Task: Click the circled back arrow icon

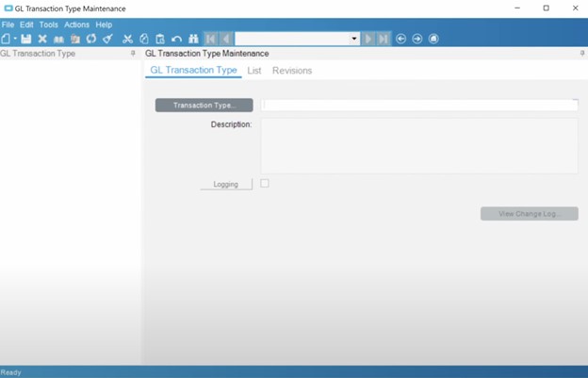Action: [400, 39]
